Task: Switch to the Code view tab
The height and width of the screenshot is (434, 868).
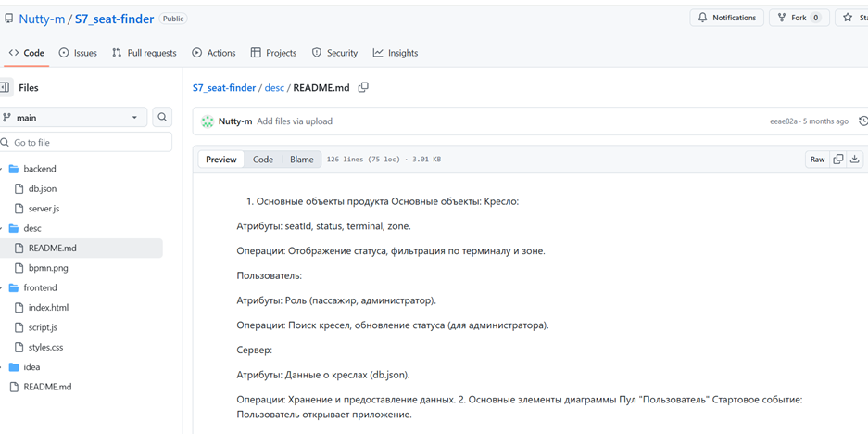Action: point(263,160)
